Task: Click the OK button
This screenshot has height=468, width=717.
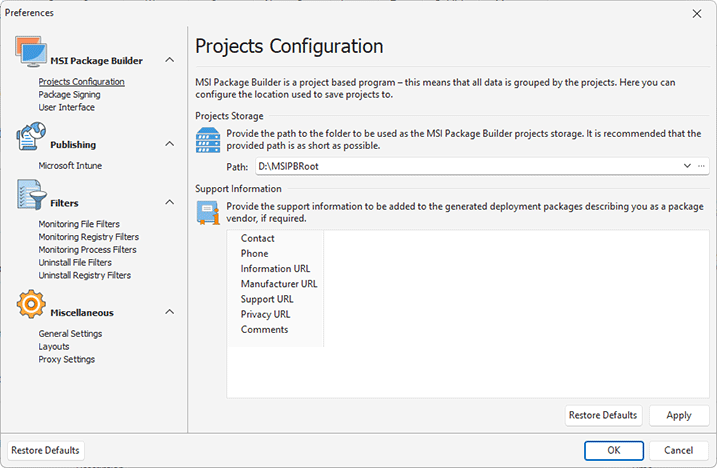Action: [x=614, y=450]
